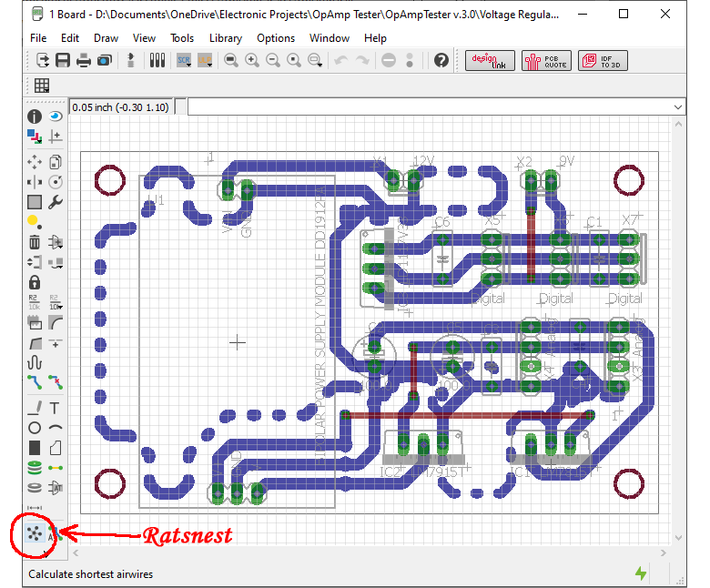
Task: Click the Ratsnest tool icon
Action: (35, 534)
